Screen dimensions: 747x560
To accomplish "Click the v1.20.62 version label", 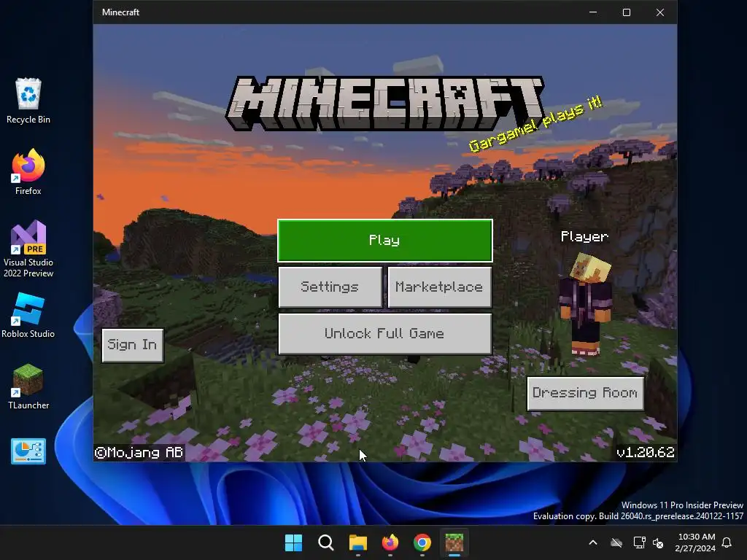I will click(646, 452).
